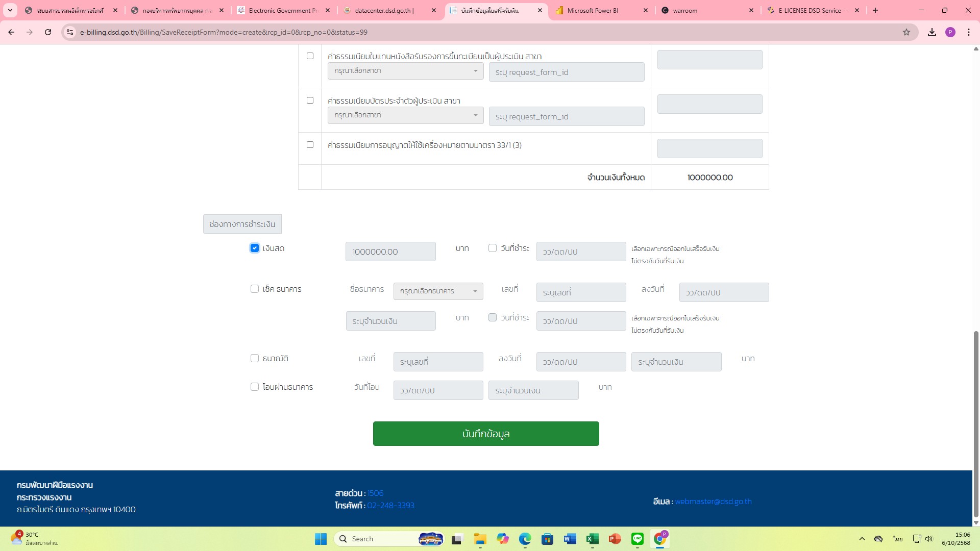Open LINE app in the taskbar
This screenshot has width=980, height=551.
637,539
